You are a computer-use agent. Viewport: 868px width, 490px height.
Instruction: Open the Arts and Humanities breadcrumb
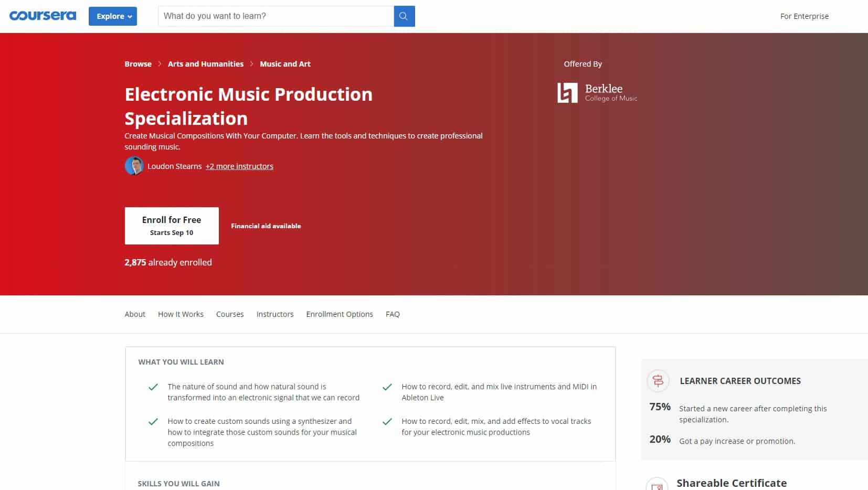tap(206, 64)
